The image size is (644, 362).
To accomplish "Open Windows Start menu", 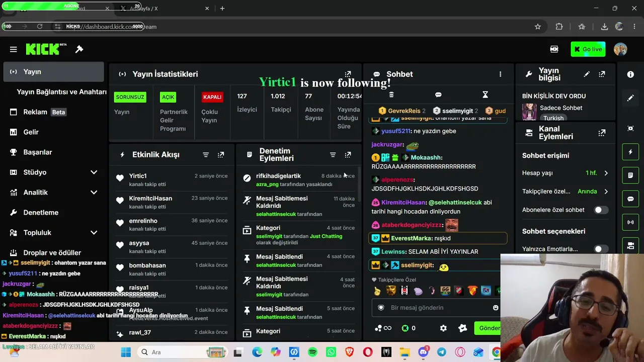I will [126, 352].
